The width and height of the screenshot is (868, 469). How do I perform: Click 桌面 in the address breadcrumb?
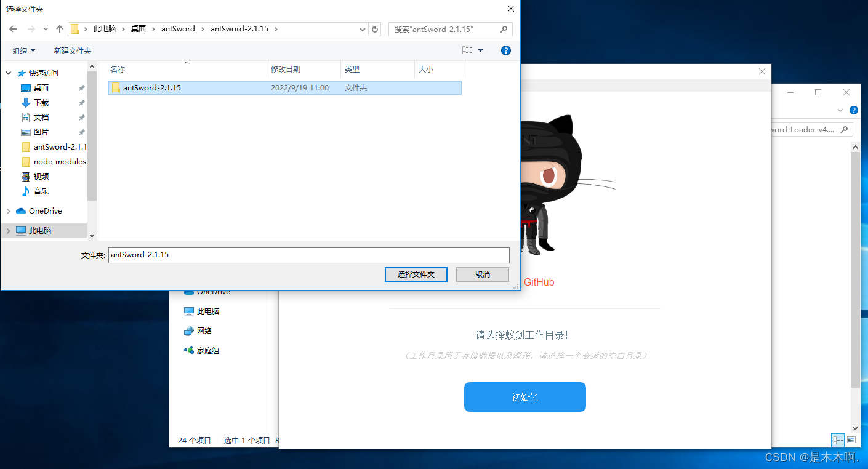click(139, 29)
